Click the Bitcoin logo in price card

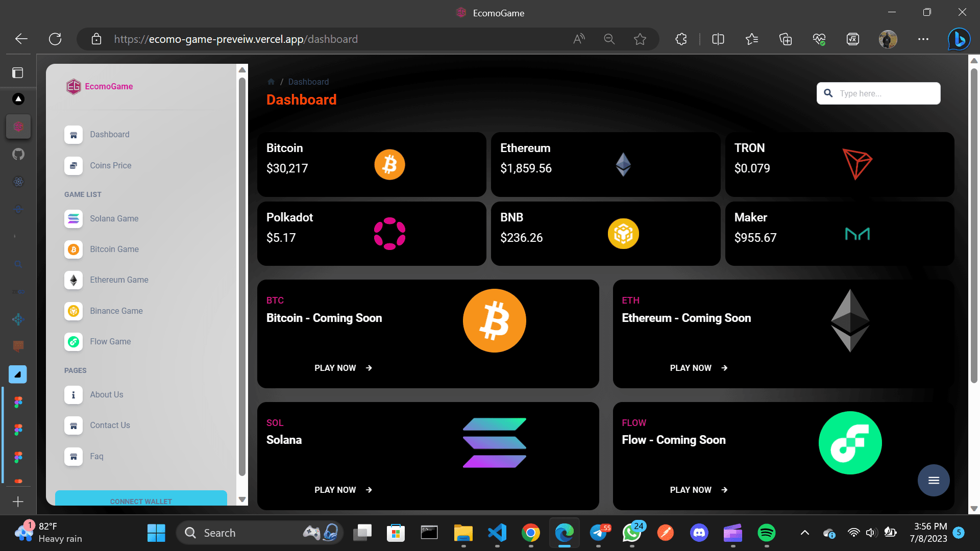[389, 165]
